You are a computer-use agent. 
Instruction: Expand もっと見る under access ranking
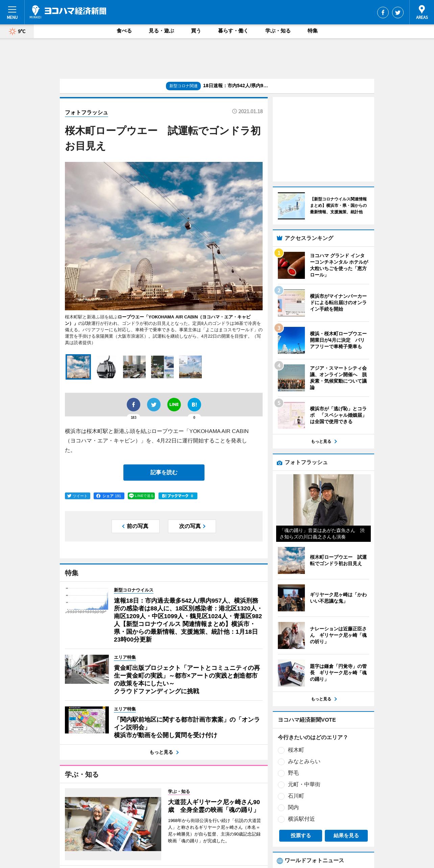tap(323, 441)
